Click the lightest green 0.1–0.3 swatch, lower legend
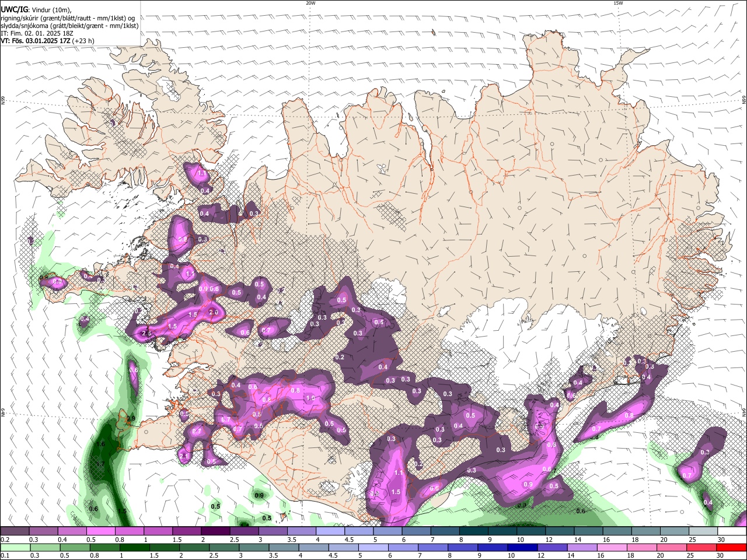The image size is (747, 560). pos(15,548)
